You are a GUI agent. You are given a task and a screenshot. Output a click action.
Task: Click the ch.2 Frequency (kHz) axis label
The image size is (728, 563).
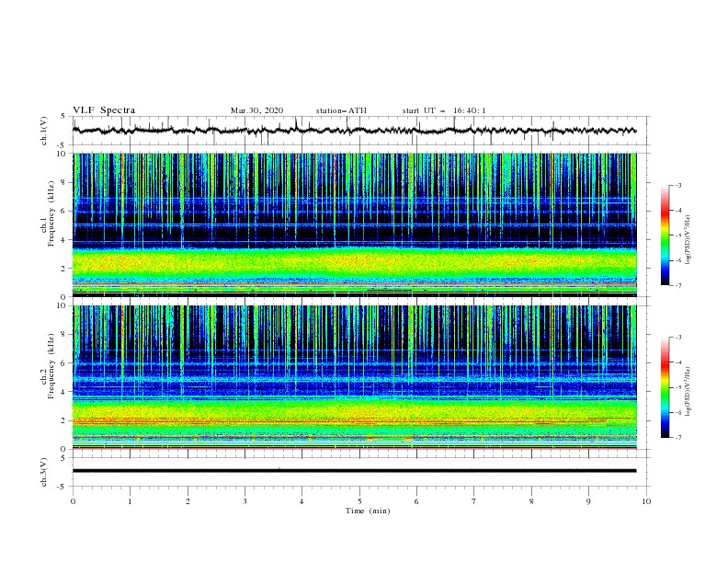[48, 366]
